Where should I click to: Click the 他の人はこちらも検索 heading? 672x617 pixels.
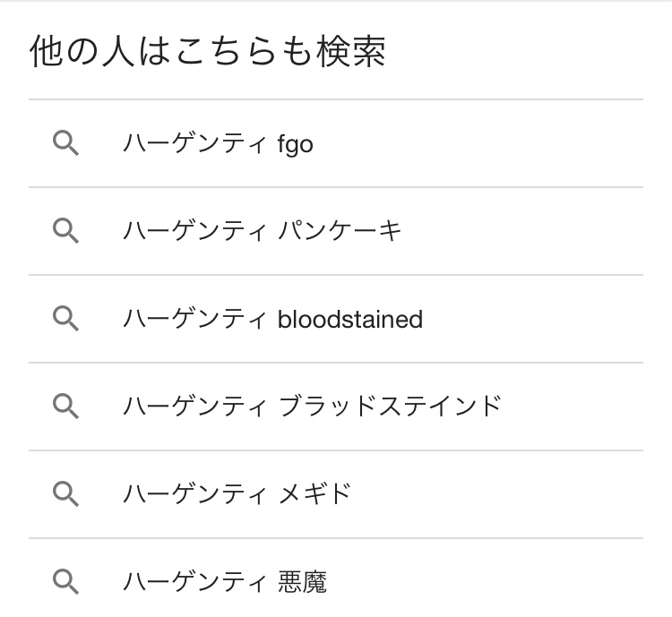[208, 53]
